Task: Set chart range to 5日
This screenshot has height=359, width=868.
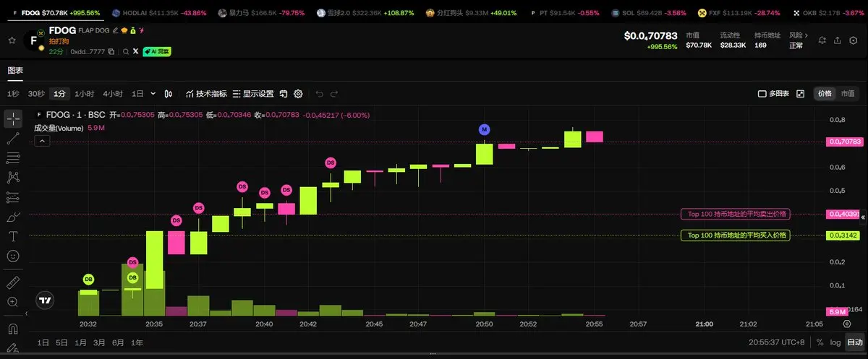Action: coord(62,342)
